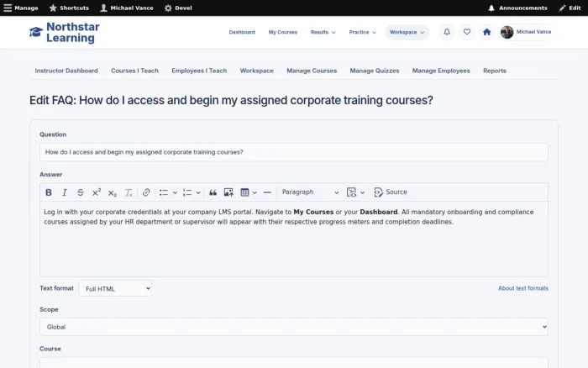Expand the Results navigation menu

(323, 32)
